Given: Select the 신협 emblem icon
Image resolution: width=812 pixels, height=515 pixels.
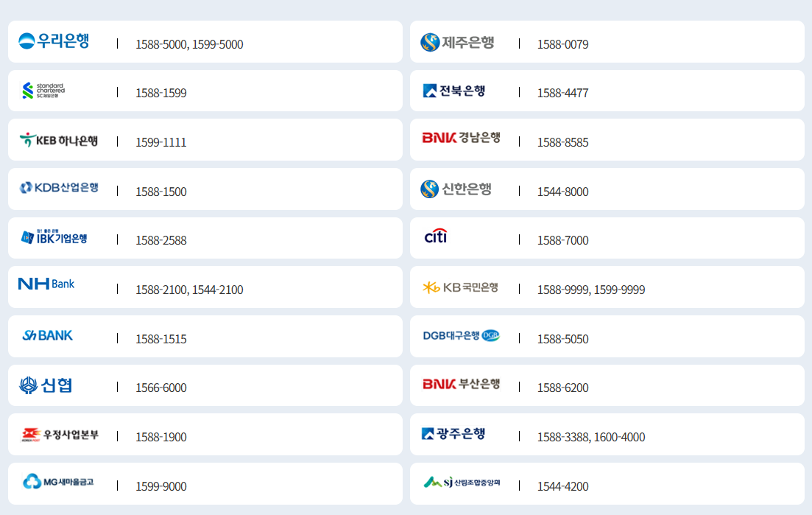Looking at the screenshot, I should pyautogui.click(x=29, y=385).
